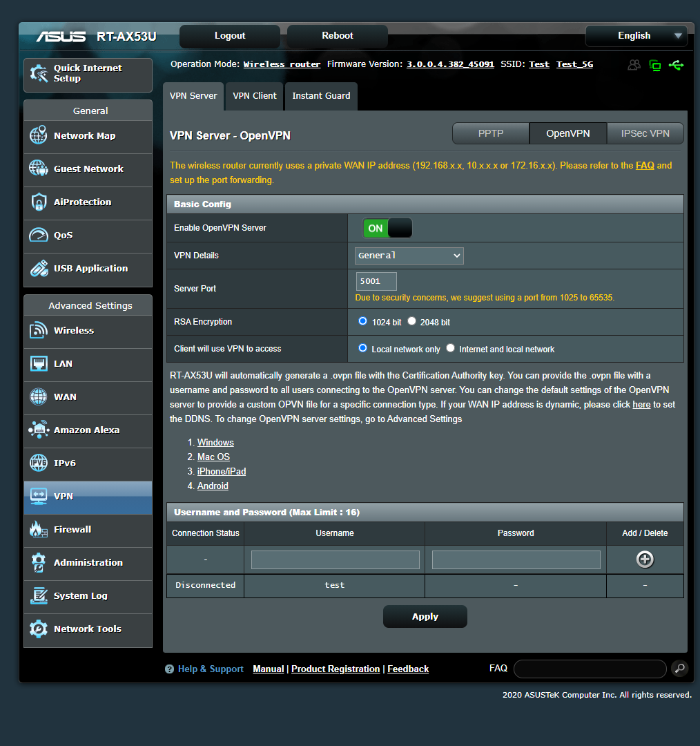Select 2048 bit RSA Encryption
This screenshot has width=700, height=746.
click(x=412, y=321)
